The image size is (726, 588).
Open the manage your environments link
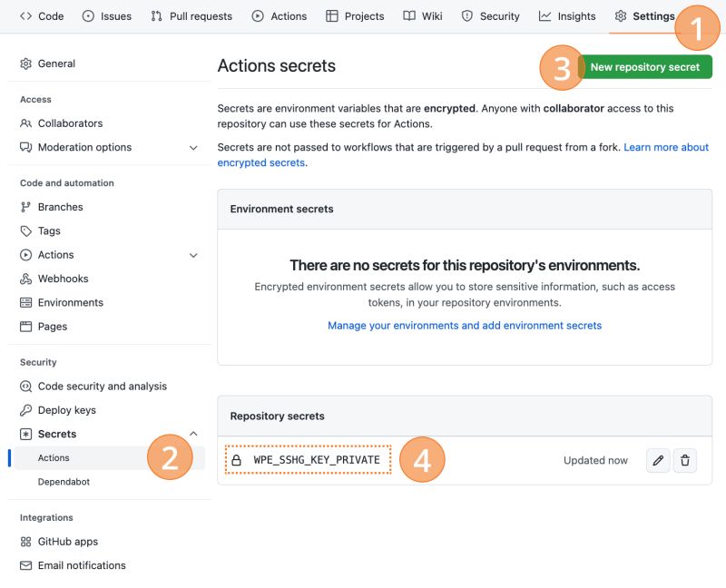[x=465, y=326]
